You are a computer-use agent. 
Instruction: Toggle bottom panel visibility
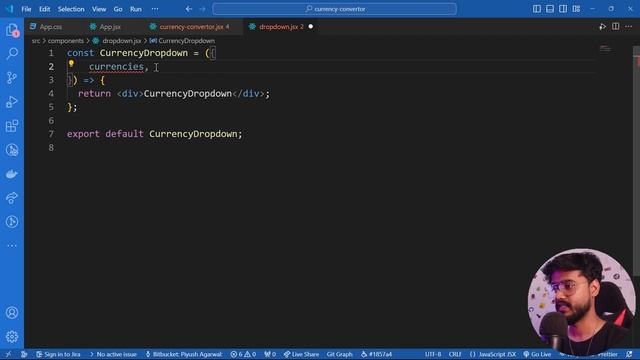(x=550, y=9)
